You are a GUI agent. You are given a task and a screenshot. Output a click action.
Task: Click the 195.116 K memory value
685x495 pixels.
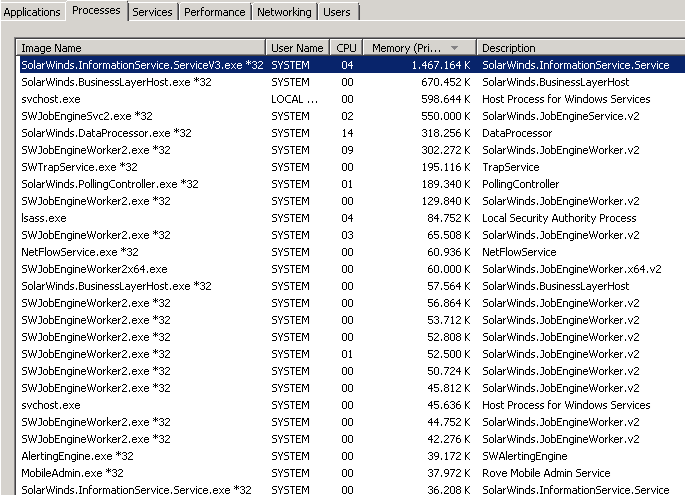click(x=446, y=167)
